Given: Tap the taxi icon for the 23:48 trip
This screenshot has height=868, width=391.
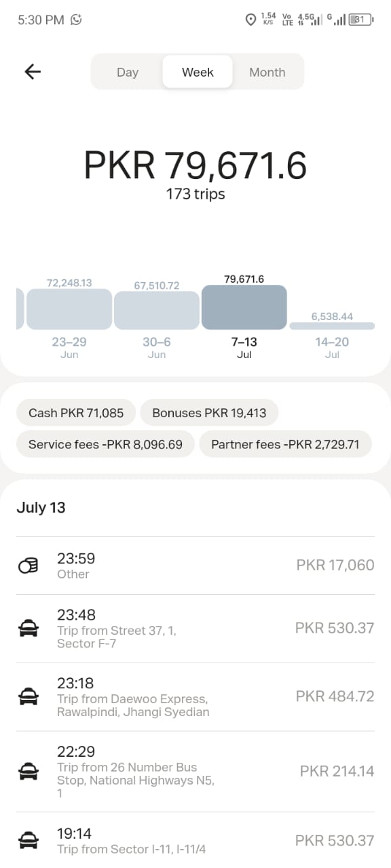Looking at the screenshot, I should [28, 629].
